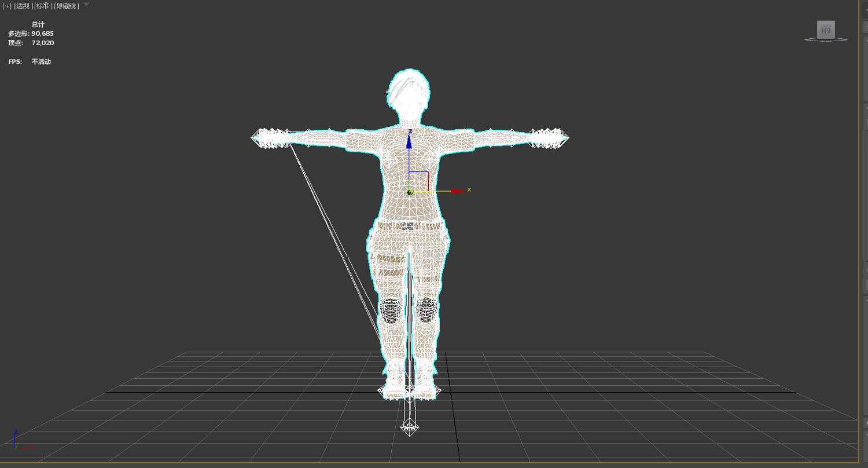The width and height of the screenshot is (868, 468).
Task: Select the red X axis gizmo arrow
Action: pyautogui.click(x=458, y=191)
